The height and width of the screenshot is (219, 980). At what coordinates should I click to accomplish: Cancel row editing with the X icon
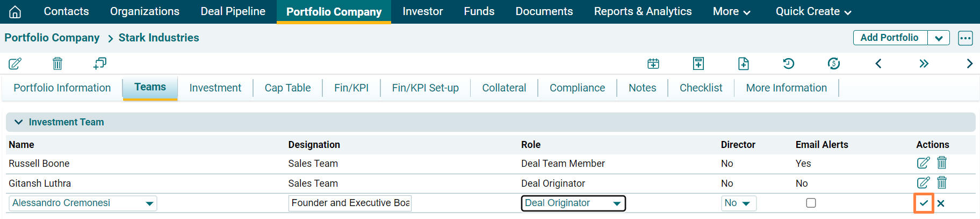941,203
